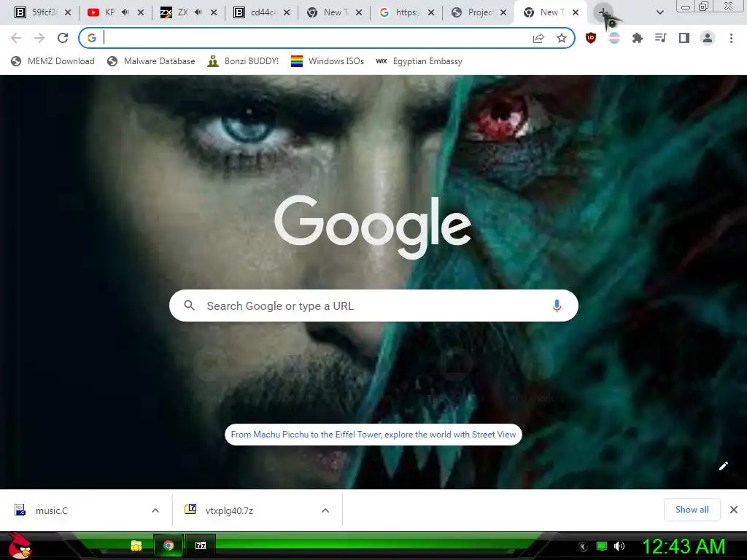Open the Street View promo link
747x560 pixels.
coord(373,435)
